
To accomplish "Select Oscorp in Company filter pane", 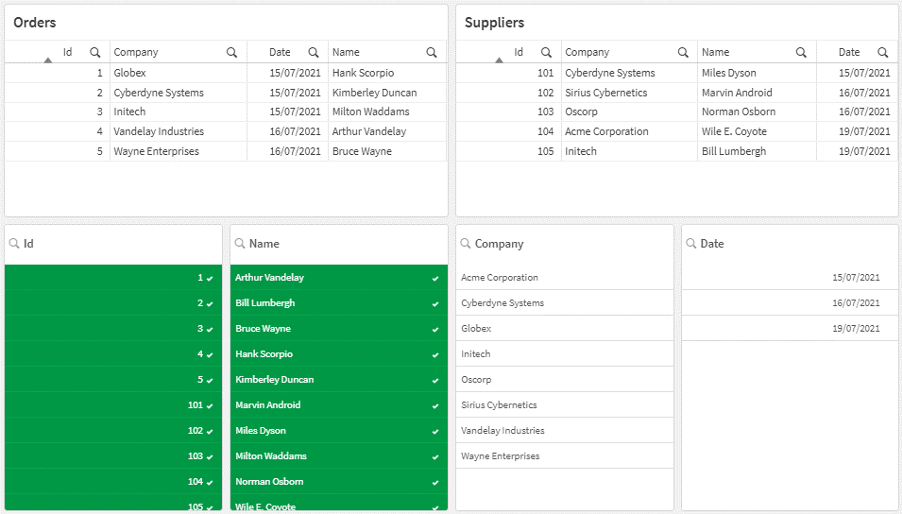I will point(564,379).
